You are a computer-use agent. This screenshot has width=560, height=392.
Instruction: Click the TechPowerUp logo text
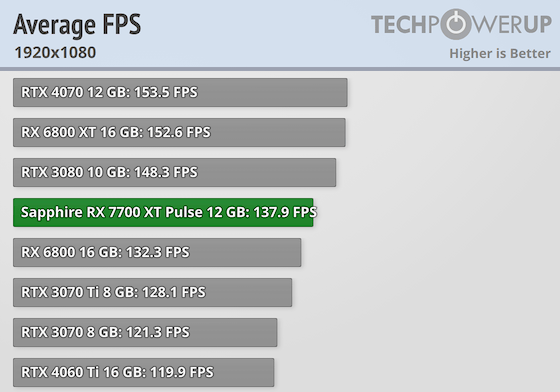pyautogui.click(x=461, y=24)
